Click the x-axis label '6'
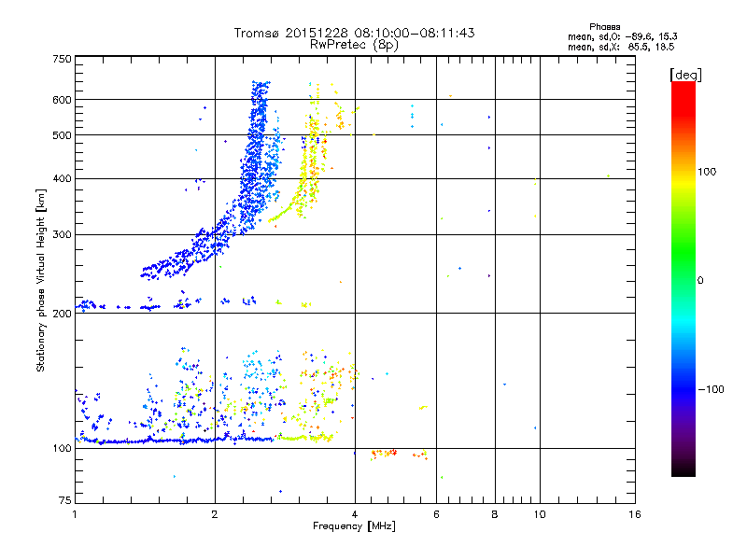The width and height of the screenshot is (747, 560). click(436, 514)
